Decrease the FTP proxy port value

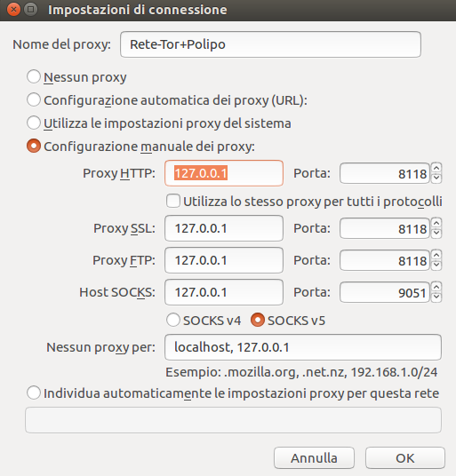[436, 265]
